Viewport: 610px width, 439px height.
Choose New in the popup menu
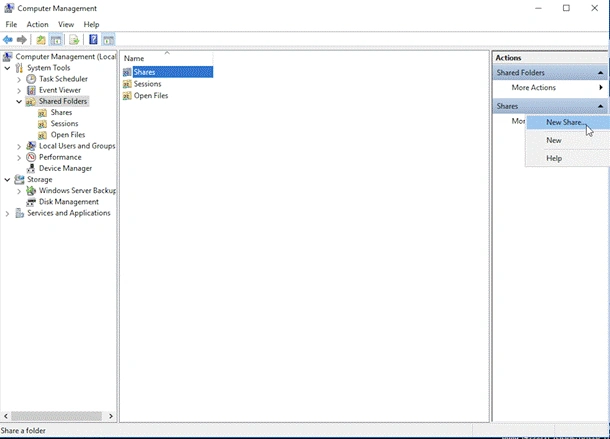[x=568, y=140]
